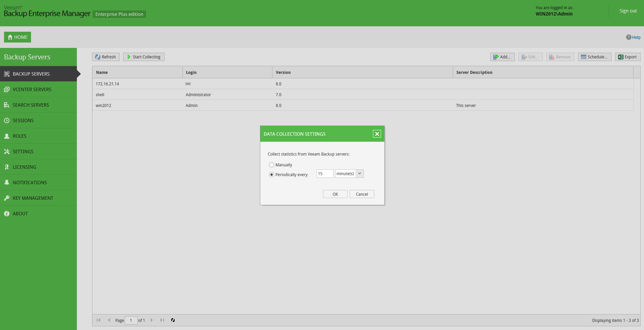Click the pager refresh icon
Image resolution: width=644 pixels, height=330 pixels.
pyautogui.click(x=173, y=320)
